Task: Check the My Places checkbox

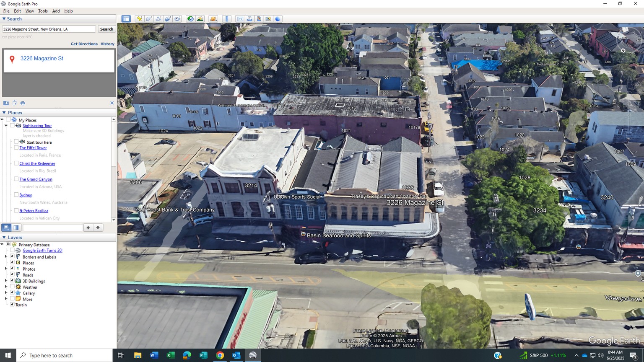Action: pyautogui.click(x=8, y=120)
